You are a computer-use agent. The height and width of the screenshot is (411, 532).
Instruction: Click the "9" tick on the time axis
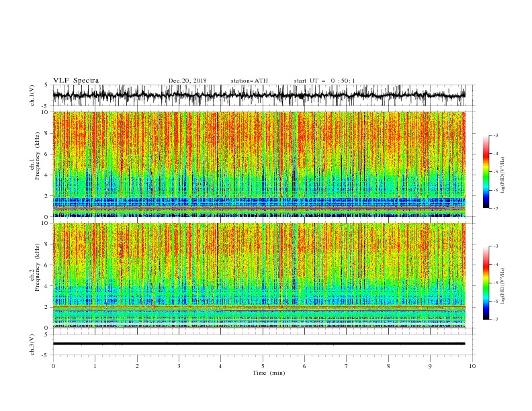click(x=430, y=366)
